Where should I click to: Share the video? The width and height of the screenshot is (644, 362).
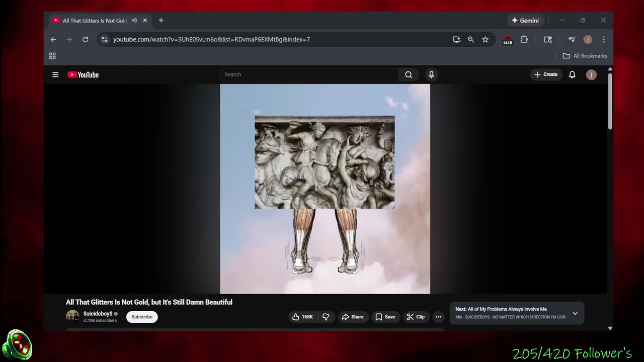[352, 317]
